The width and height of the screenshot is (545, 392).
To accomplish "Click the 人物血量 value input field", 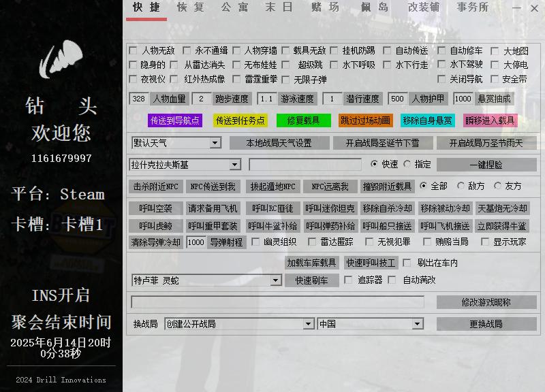I will tap(139, 99).
